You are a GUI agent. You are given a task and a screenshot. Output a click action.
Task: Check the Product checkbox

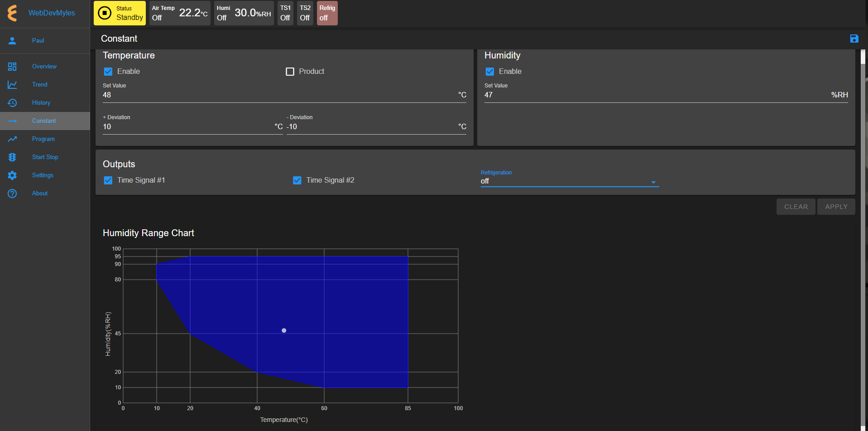click(290, 72)
